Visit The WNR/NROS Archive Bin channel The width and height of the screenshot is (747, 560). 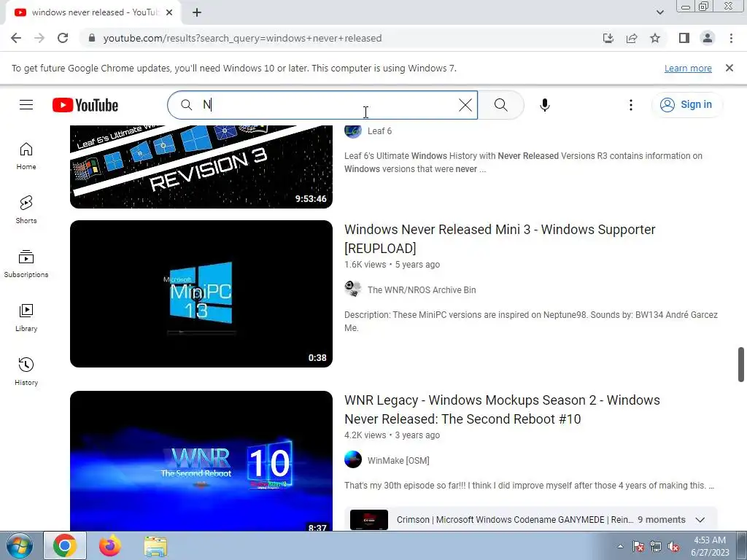pyautogui.click(x=422, y=290)
